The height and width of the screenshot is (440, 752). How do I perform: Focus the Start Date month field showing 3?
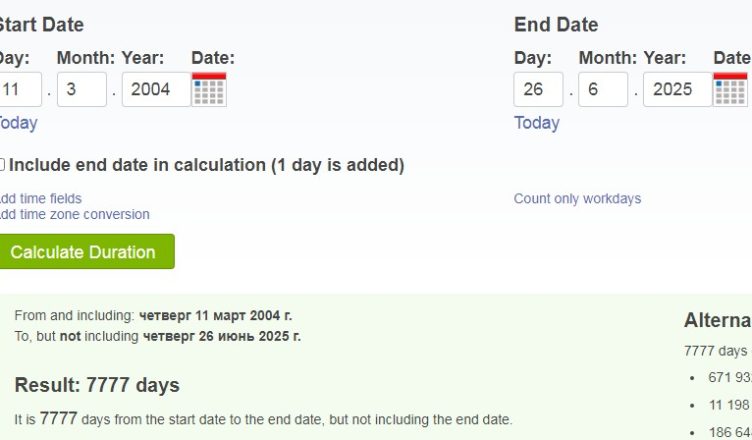pos(82,89)
